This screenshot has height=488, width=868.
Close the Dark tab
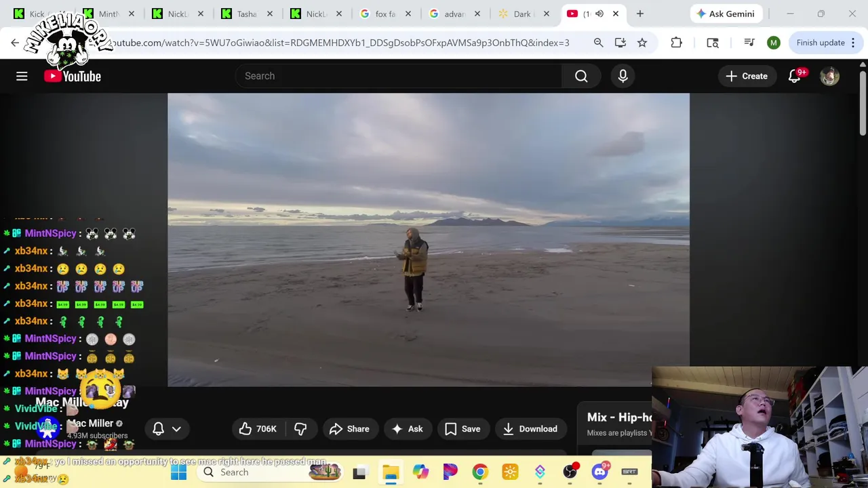point(546,14)
